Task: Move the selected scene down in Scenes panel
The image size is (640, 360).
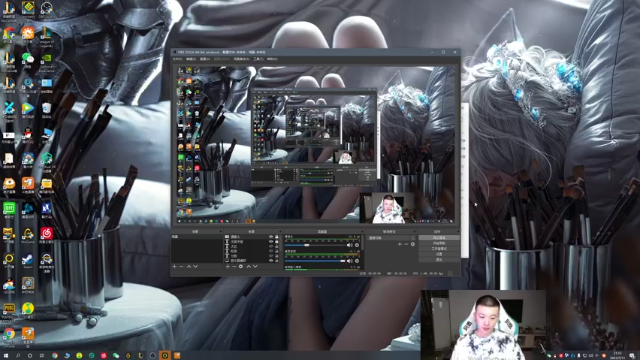Action: pyautogui.click(x=196, y=267)
